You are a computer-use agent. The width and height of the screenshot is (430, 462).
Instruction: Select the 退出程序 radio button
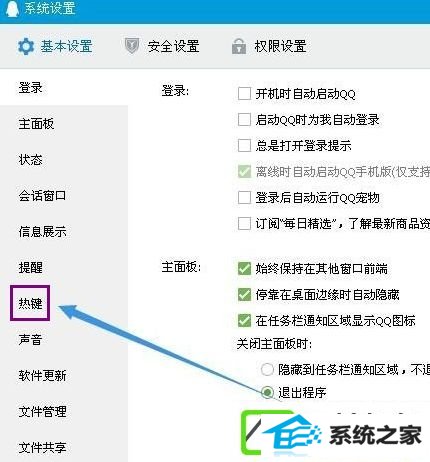(267, 392)
